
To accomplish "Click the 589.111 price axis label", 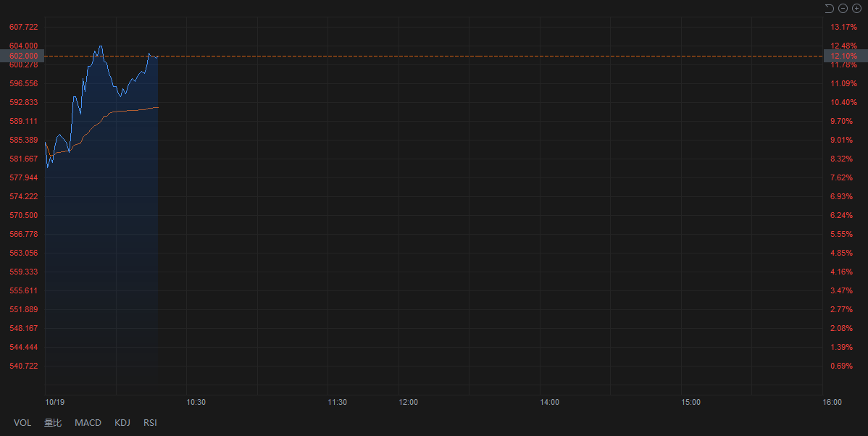I will coord(24,121).
